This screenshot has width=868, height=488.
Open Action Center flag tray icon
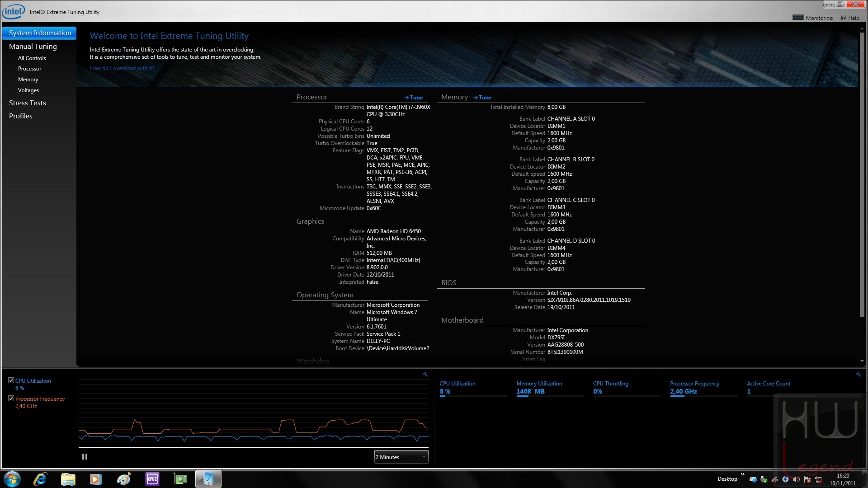click(x=807, y=479)
